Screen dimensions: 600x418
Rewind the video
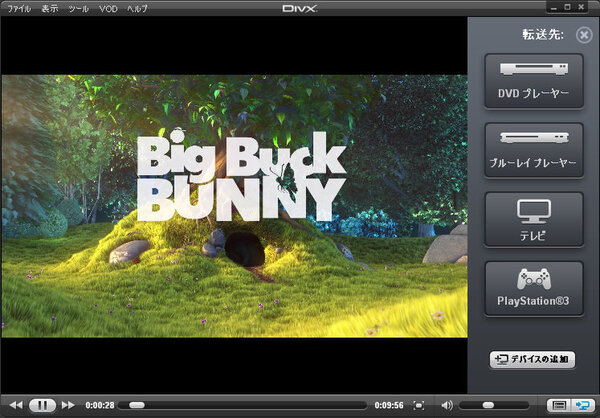pyautogui.click(x=16, y=405)
